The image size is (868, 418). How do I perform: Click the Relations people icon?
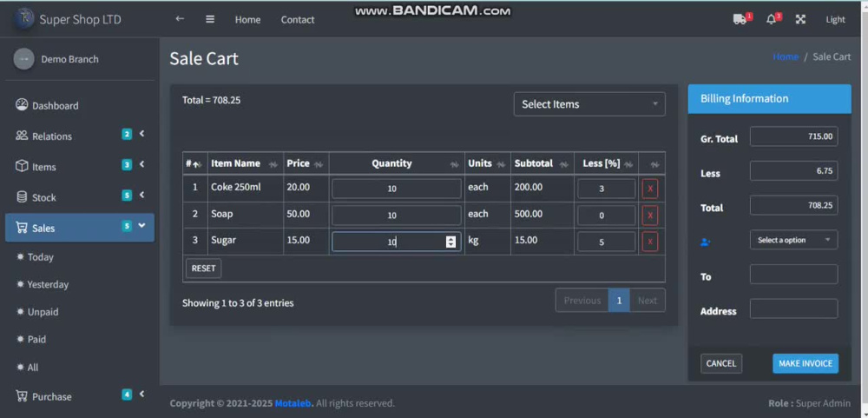22,136
